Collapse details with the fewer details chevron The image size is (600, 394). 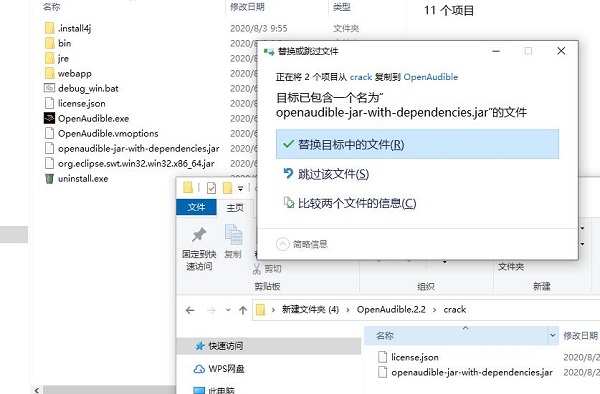[x=282, y=244]
